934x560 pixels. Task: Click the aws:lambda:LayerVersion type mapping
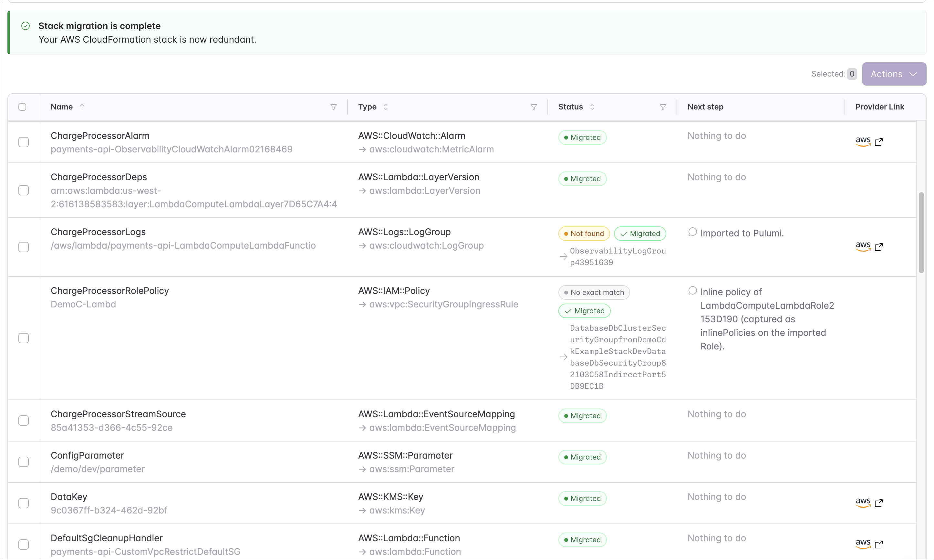[x=425, y=191]
